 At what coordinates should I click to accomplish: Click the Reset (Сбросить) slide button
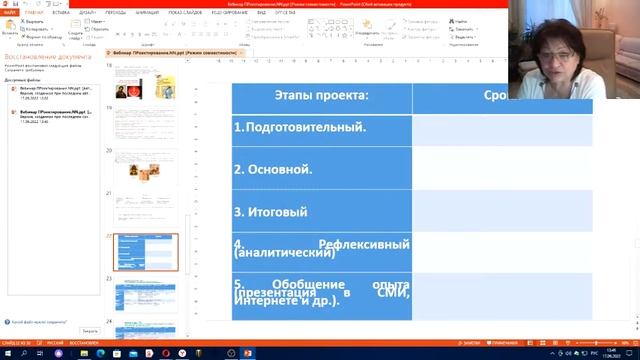pyautogui.click(x=97, y=29)
